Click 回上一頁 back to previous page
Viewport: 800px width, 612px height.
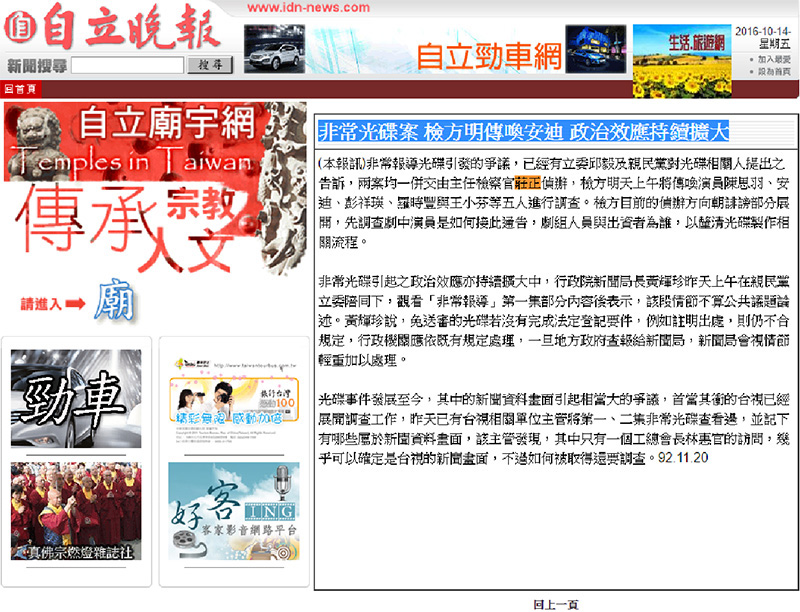(x=555, y=604)
